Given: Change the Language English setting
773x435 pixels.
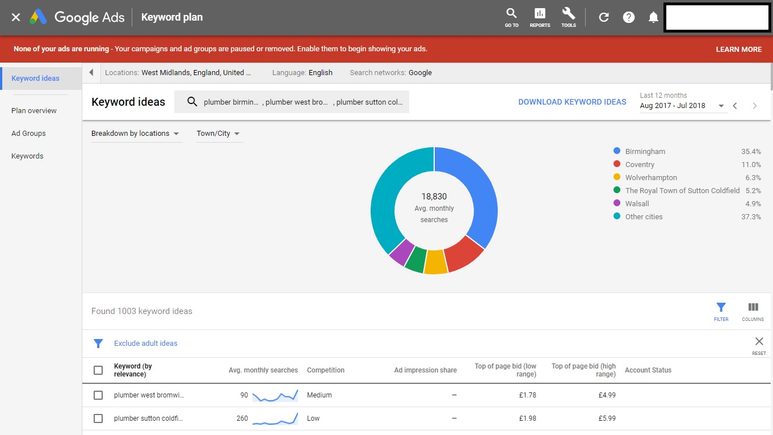Looking at the screenshot, I should click(302, 72).
